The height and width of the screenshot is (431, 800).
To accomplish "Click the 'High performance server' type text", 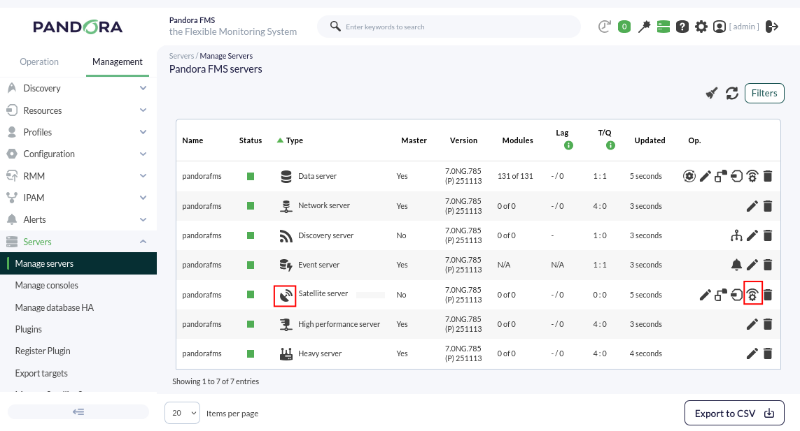I will (x=339, y=324).
